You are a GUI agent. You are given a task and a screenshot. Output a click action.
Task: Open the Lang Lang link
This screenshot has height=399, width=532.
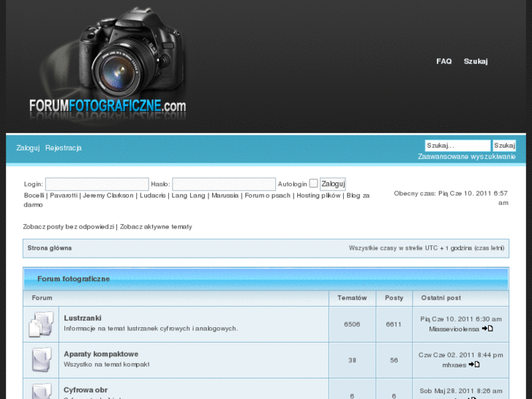point(188,195)
